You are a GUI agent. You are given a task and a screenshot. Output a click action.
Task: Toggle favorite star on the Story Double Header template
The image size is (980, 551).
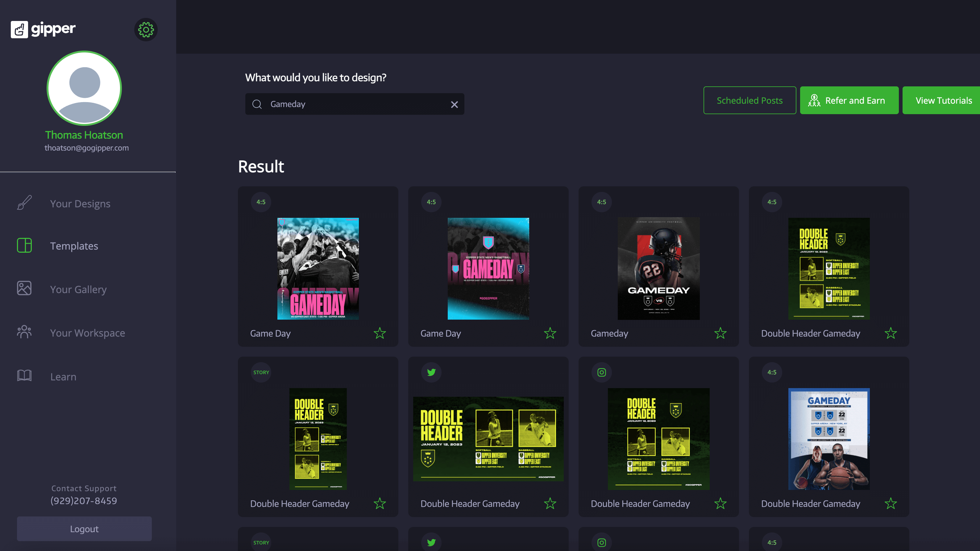(x=380, y=503)
